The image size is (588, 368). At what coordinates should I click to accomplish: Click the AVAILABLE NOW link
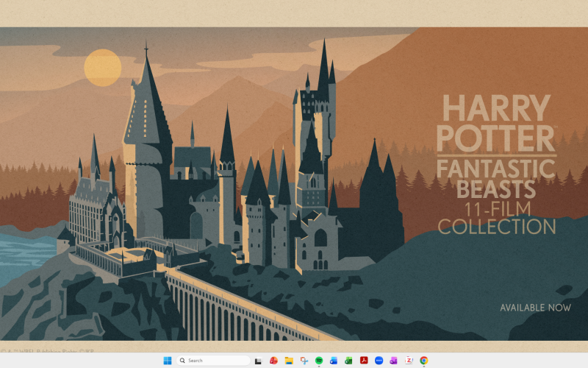pyautogui.click(x=536, y=308)
